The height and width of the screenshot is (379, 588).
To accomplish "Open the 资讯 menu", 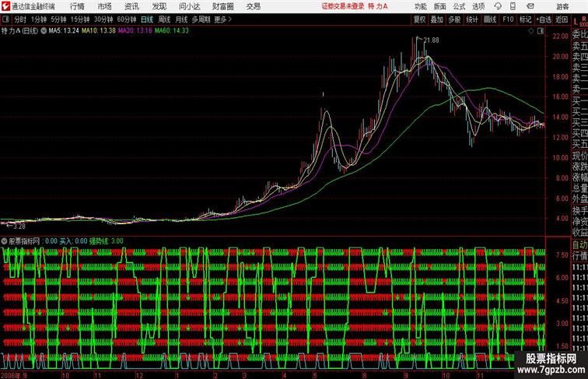I will pos(131,6).
